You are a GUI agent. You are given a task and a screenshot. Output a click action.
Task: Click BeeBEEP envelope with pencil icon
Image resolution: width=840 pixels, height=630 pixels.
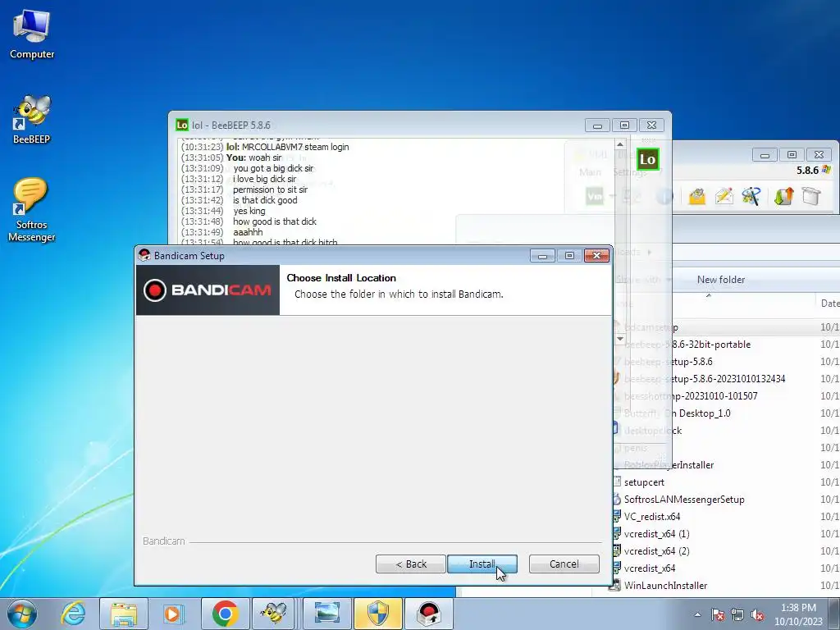(x=724, y=197)
